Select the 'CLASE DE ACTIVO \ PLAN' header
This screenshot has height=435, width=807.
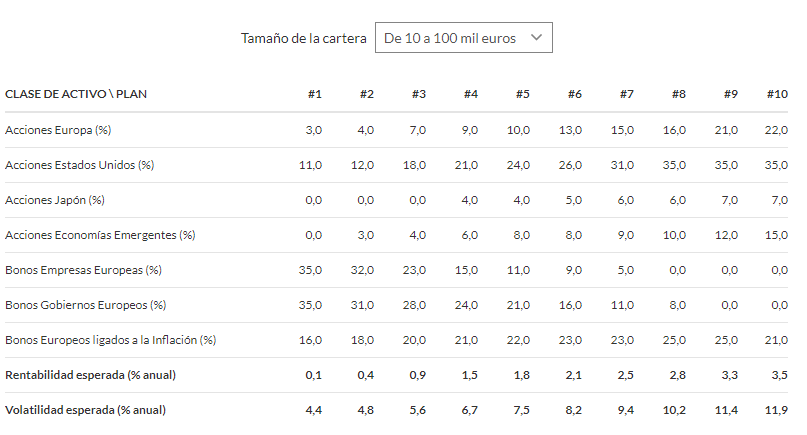76,94
